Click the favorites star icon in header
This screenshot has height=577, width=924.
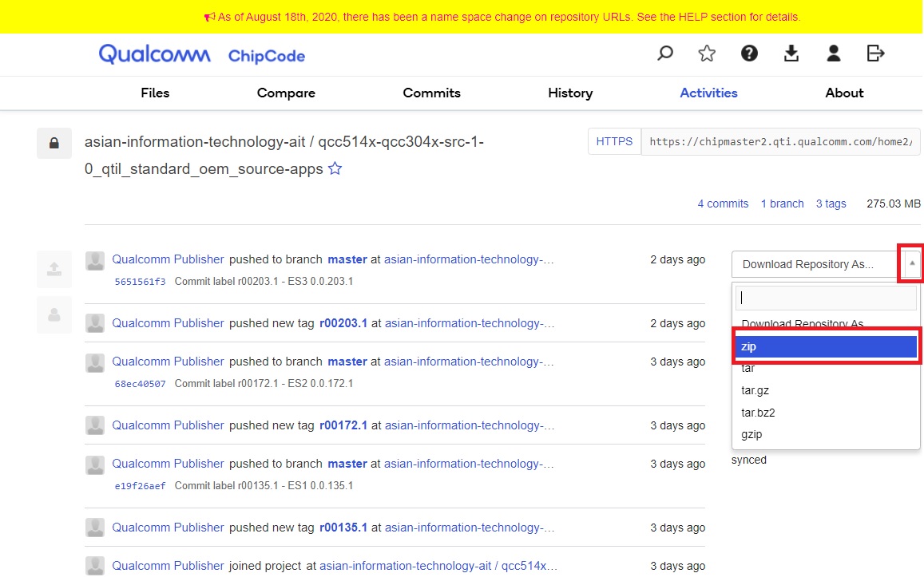coord(707,53)
